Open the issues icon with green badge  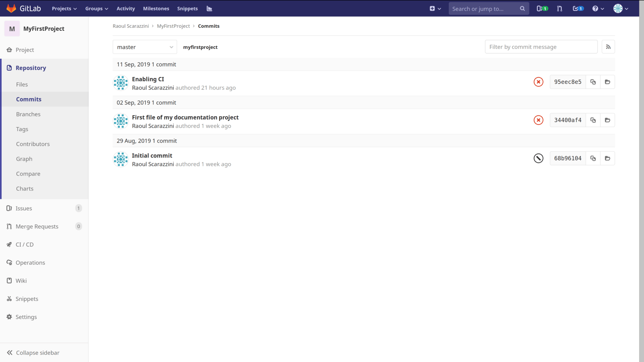542,8
